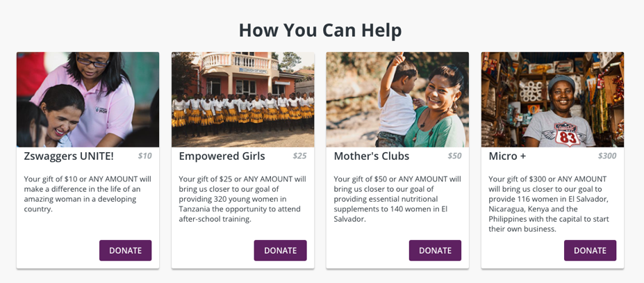Open the Empowered Girls title link
This screenshot has width=644, height=283.
click(x=222, y=156)
